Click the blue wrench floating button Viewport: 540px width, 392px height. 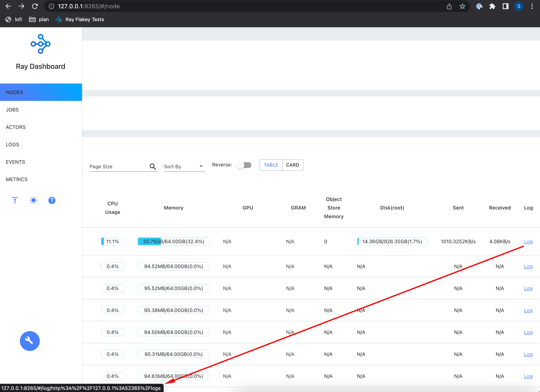coord(30,341)
